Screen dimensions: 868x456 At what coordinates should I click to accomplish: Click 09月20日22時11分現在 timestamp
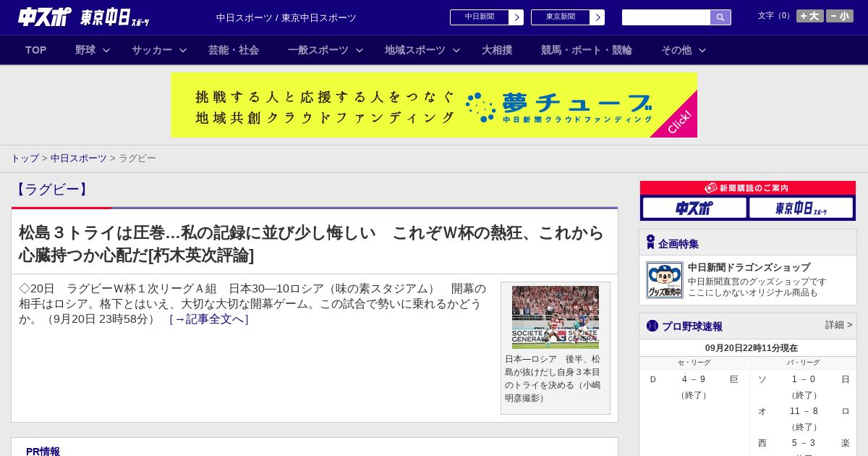click(752, 348)
